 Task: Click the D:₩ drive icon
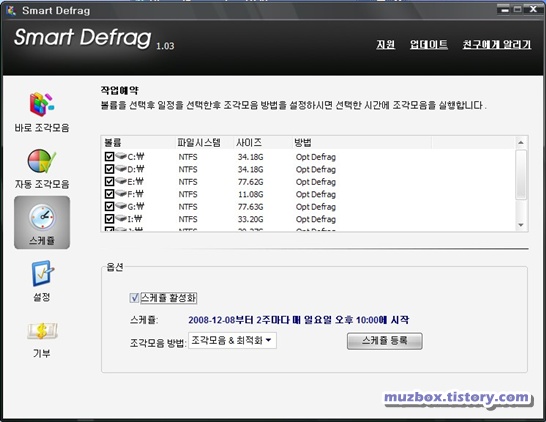pyautogui.click(x=121, y=168)
